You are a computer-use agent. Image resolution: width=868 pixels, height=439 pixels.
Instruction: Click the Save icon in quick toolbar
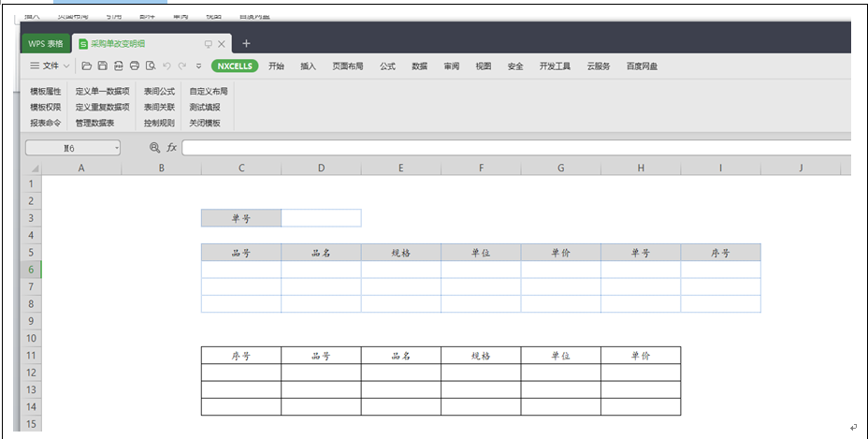coord(103,66)
